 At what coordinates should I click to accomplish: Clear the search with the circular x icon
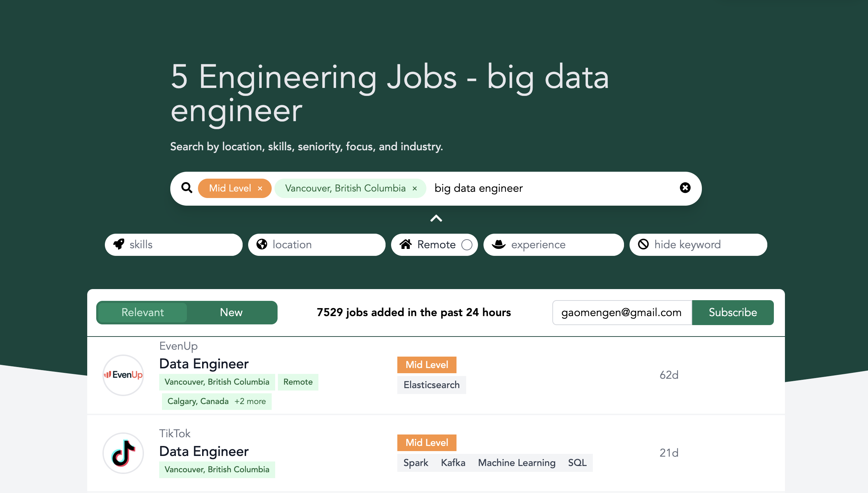(685, 188)
